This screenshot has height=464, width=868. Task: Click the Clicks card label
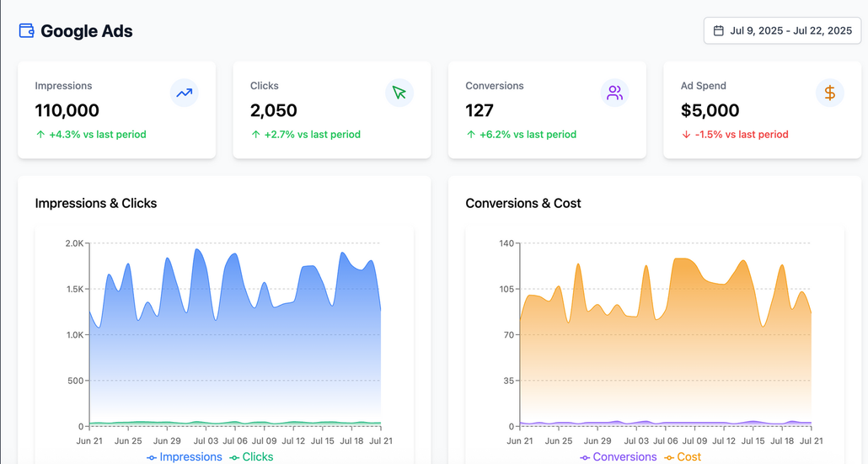tap(264, 86)
